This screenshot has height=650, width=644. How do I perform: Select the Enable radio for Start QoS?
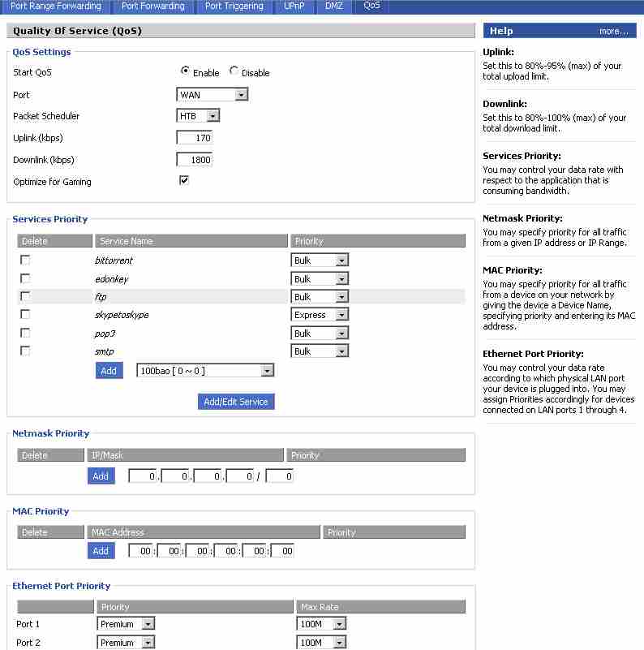tap(185, 71)
